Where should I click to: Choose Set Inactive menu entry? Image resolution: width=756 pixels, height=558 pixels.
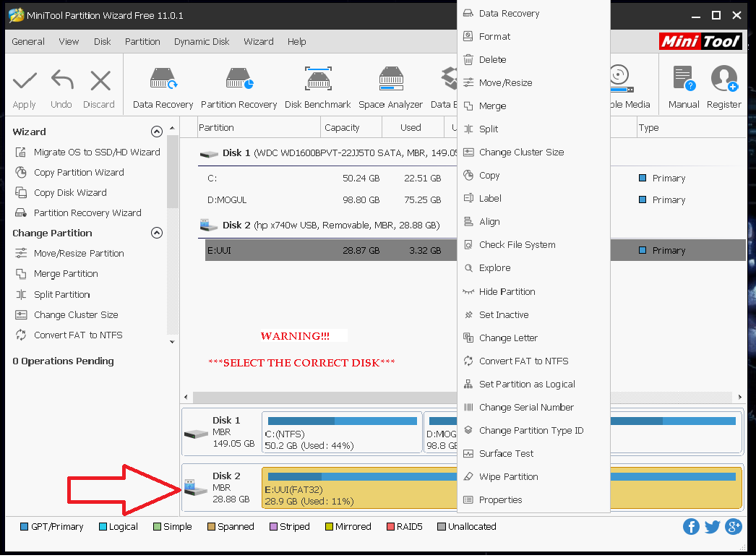tap(533, 315)
